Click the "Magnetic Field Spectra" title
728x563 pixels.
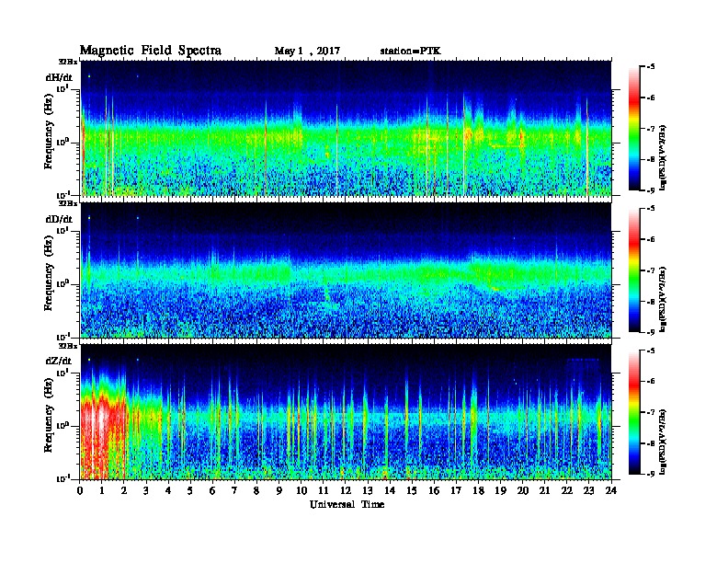click(151, 51)
